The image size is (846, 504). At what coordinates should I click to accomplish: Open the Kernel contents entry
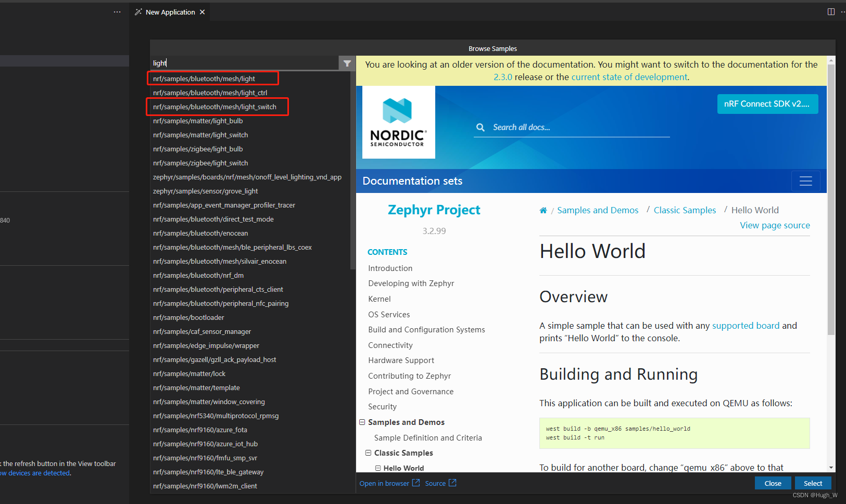pyautogui.click(x=379, y=299)
